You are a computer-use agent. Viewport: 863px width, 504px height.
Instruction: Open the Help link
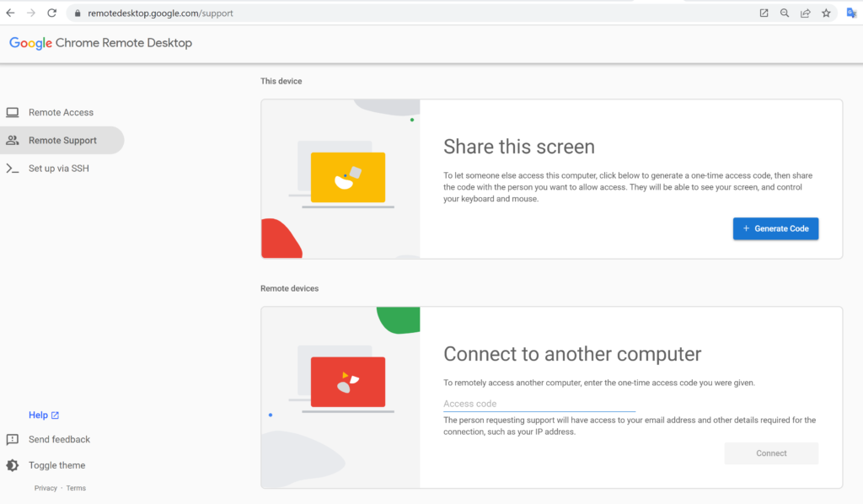[39, 415]
